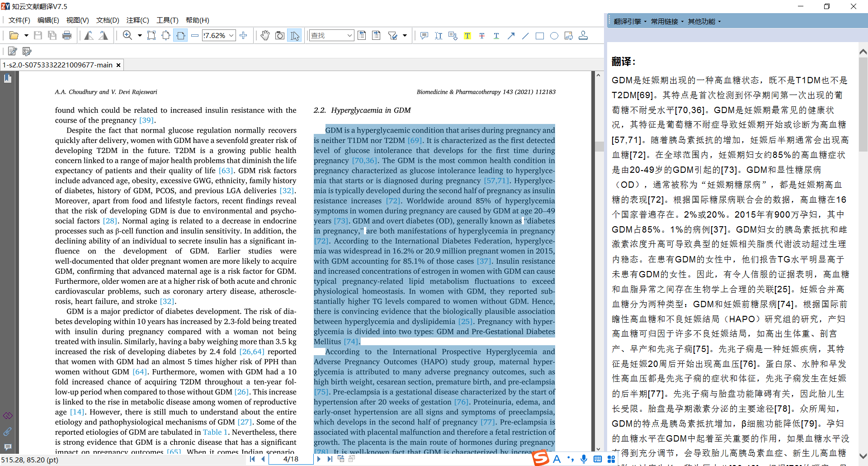Select the Strikethrough text tool
Viewport: 868px width, 466px height.
point(482,35)
